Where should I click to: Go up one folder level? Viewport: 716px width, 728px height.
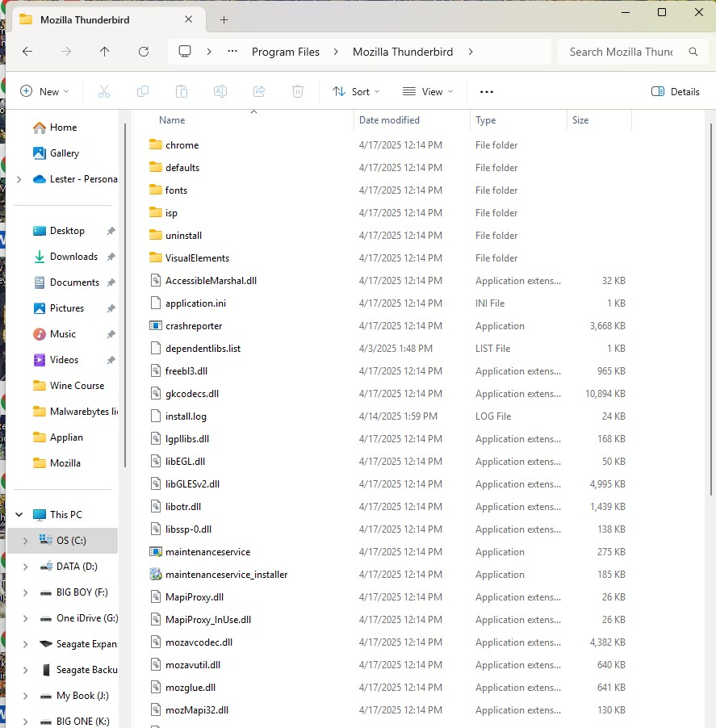[104, 52]
